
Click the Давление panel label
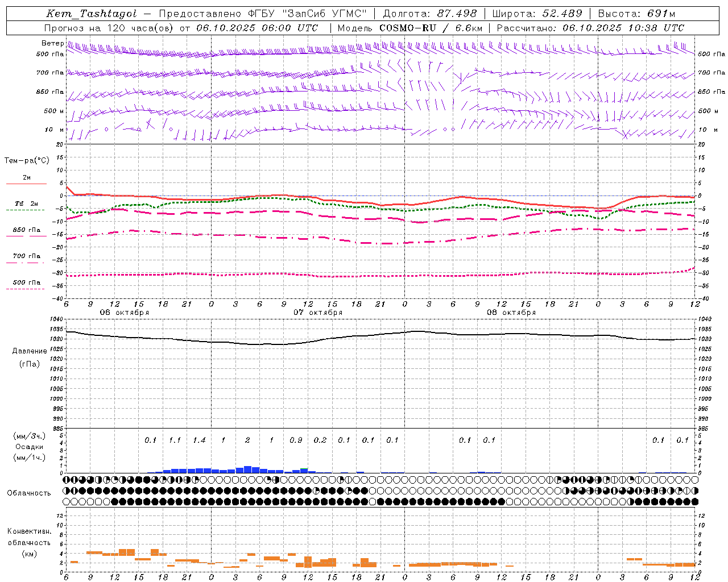(x=30, y=351)
